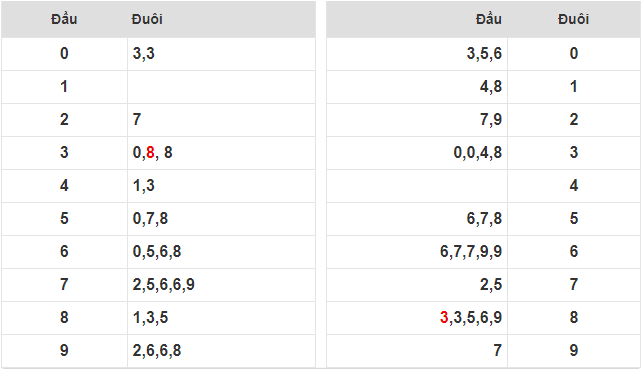Click the cell with 0,0,4,8

point(417,153)
